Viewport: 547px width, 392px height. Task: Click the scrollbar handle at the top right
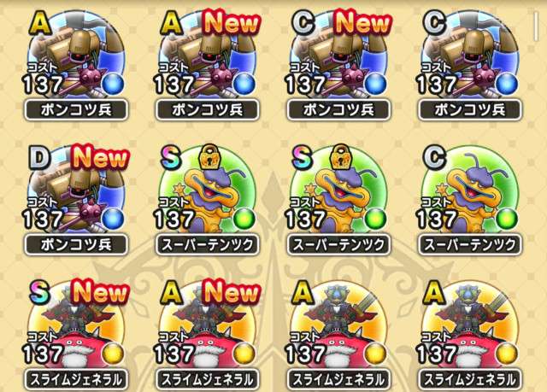pyautogui.click(x=536, y=26)
